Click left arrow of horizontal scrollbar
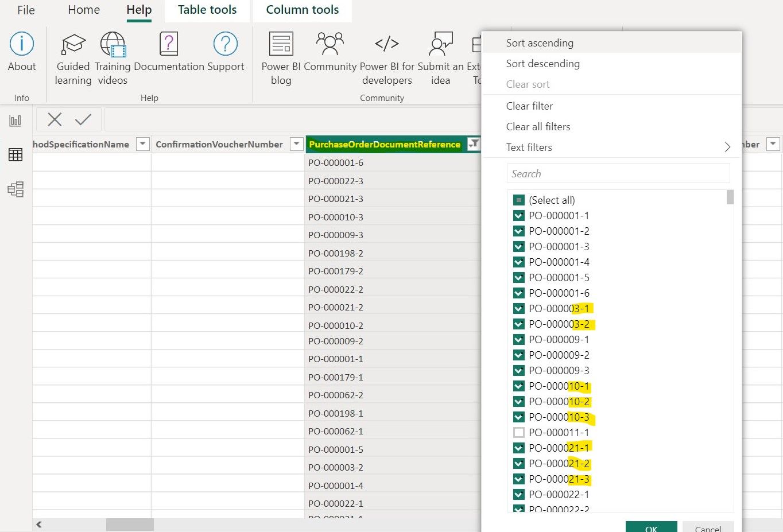The image size is (783, 532). [39, 525]
